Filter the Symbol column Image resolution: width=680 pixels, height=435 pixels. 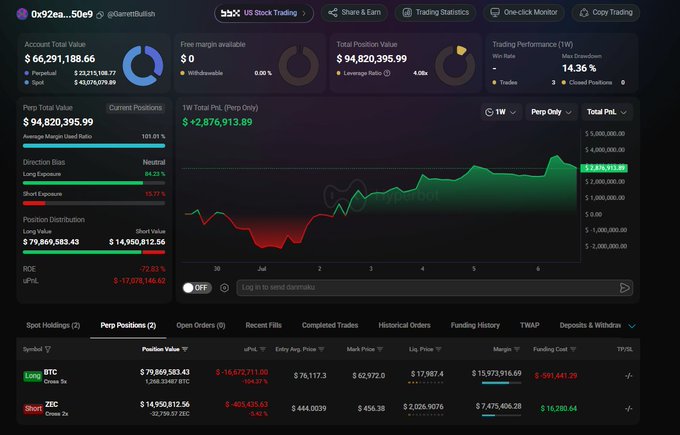click(48, 349)
